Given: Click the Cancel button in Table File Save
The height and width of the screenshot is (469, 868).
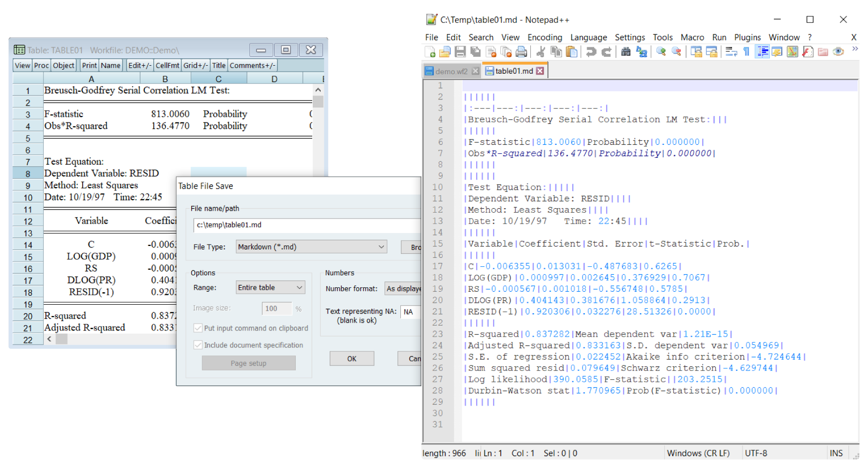Looking at the screenshot, I should tap(409, 358).
